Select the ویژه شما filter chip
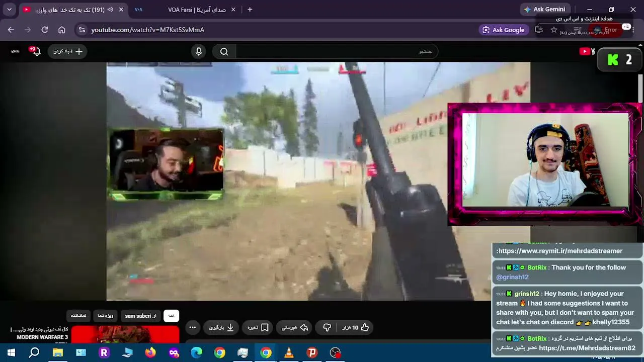Viewport: 644px width, 362px height. pos(106,316)
